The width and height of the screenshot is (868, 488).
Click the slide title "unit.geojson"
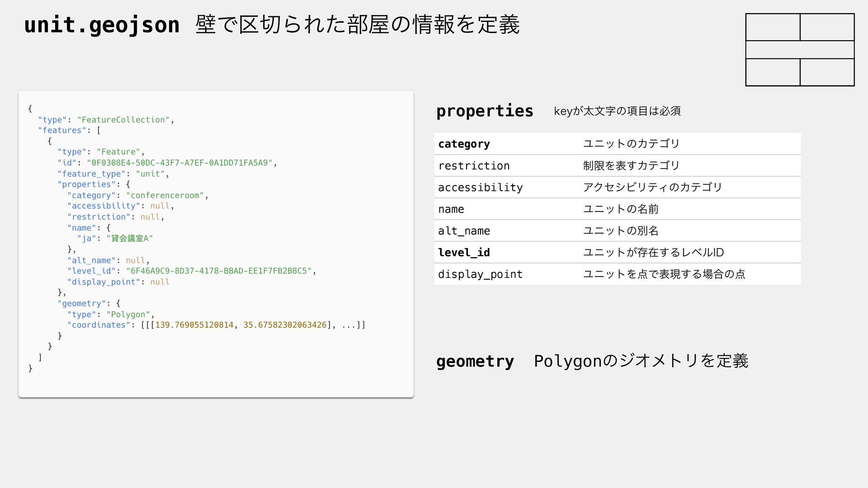[102, 25]
